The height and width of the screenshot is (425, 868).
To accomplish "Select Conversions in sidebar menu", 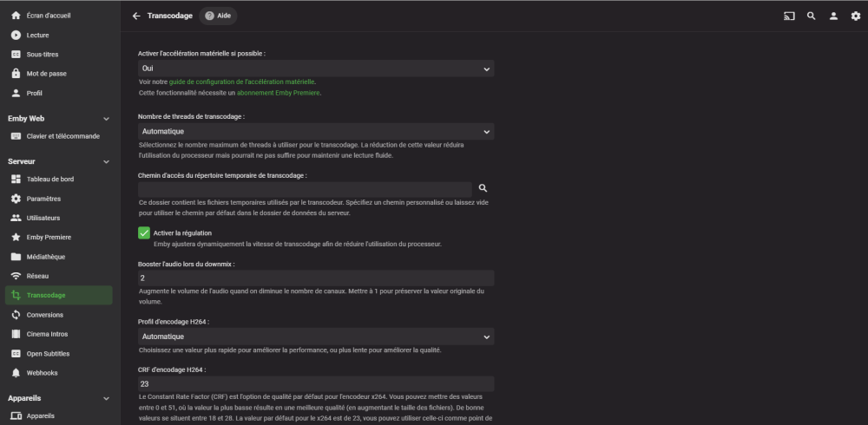I will 45,315.
